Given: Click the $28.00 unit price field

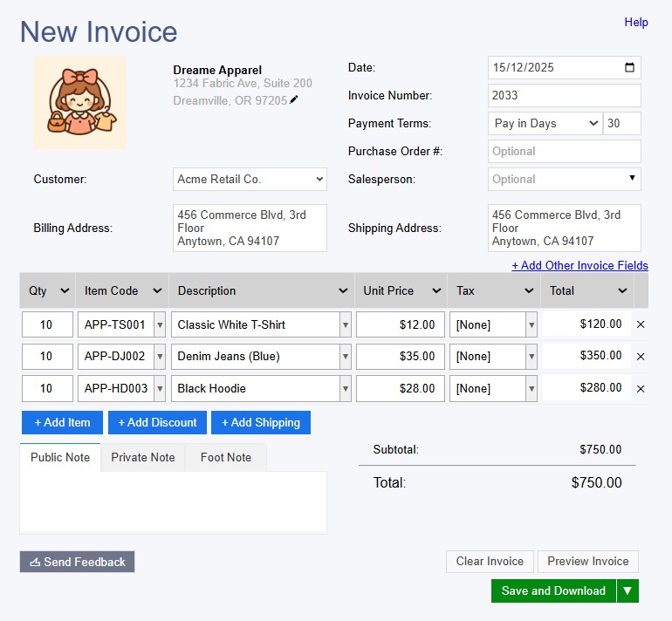Looking at the screenshot, I should [x=401, y=389].
